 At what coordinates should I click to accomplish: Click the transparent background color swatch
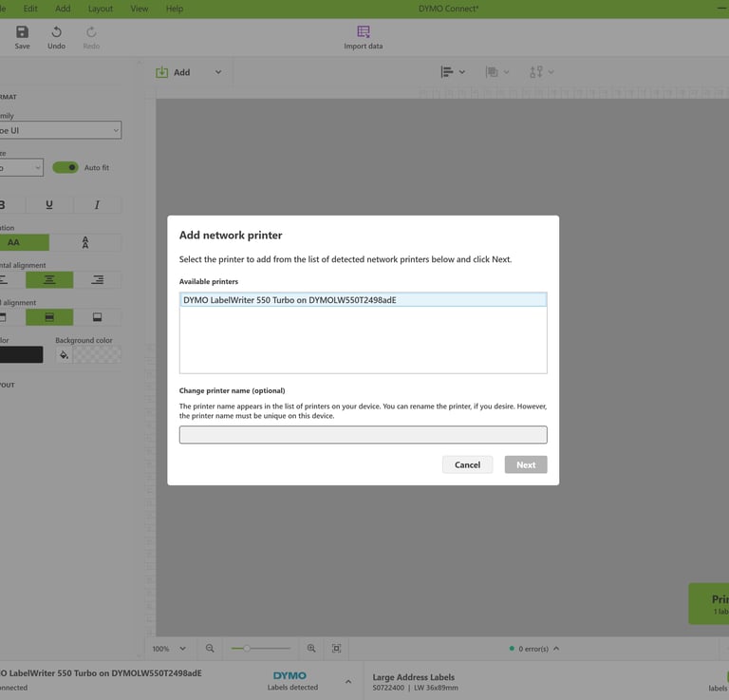tap(97, 355)
